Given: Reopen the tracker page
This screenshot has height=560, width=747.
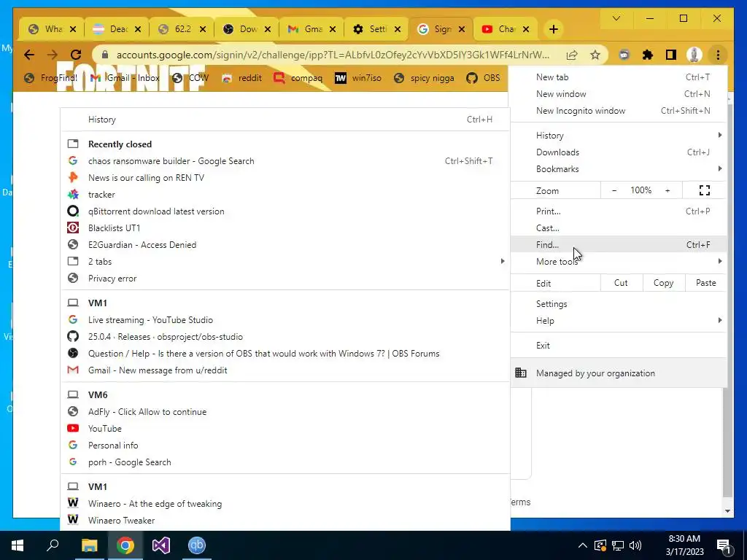Looking at the screenshot, I should coord(285,194).
